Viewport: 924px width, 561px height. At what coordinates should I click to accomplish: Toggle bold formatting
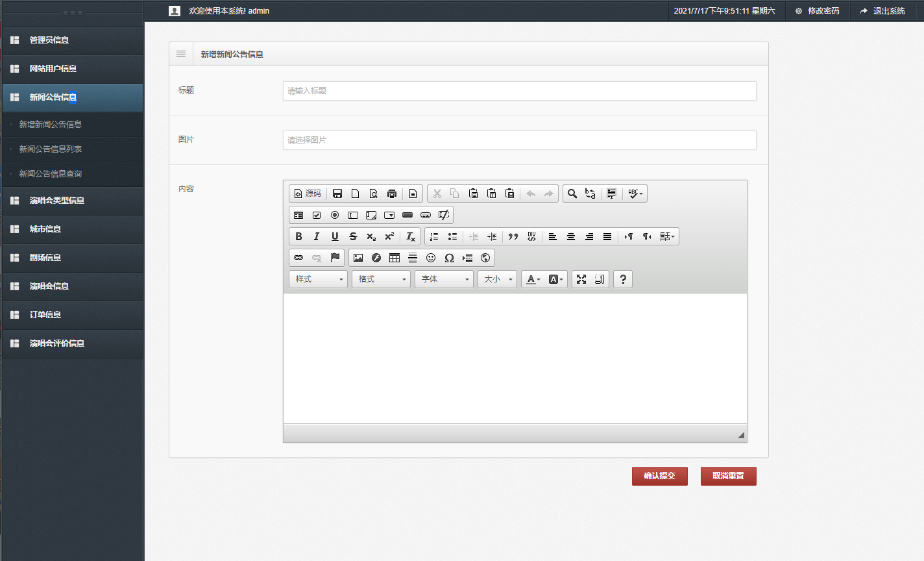pos(298,236)
